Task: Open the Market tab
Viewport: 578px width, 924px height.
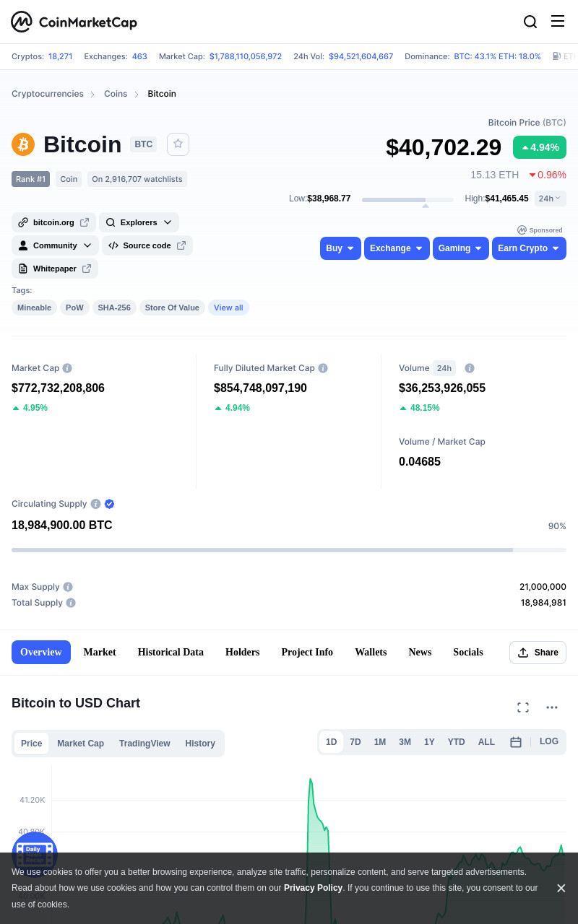Action: (x=100, y=652)
